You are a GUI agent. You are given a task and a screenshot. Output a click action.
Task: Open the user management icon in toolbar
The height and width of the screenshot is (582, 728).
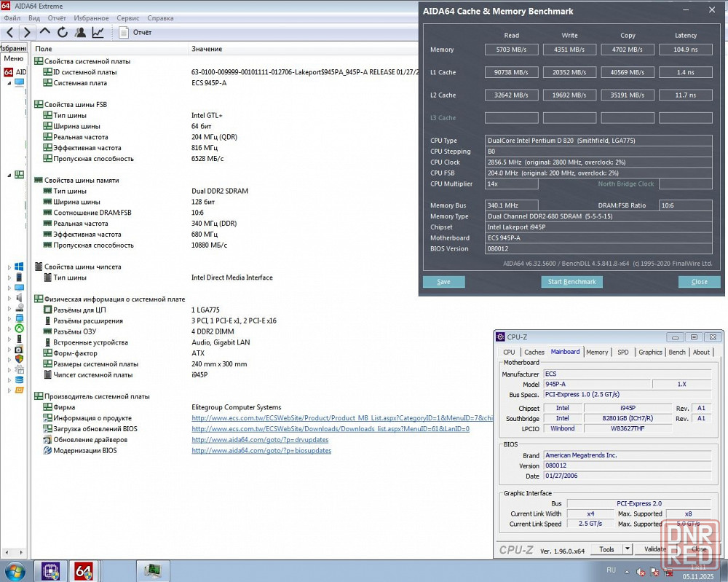[80, 32]
